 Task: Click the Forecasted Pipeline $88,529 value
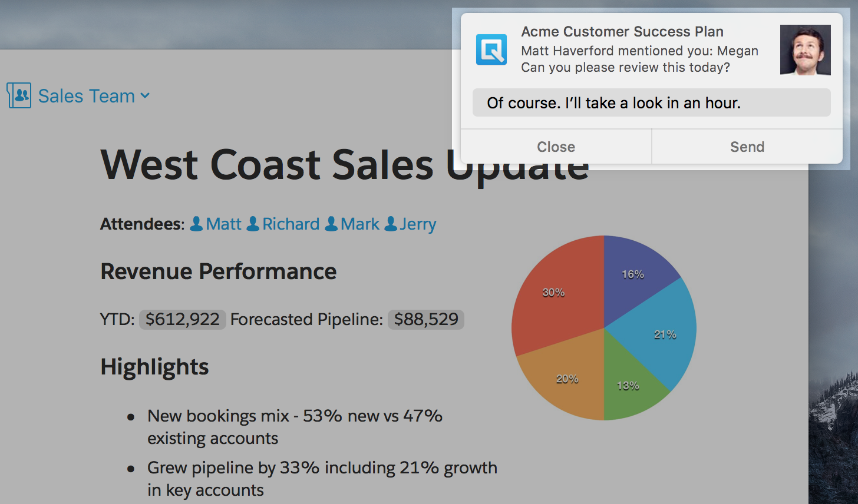[x=426, y=320]
